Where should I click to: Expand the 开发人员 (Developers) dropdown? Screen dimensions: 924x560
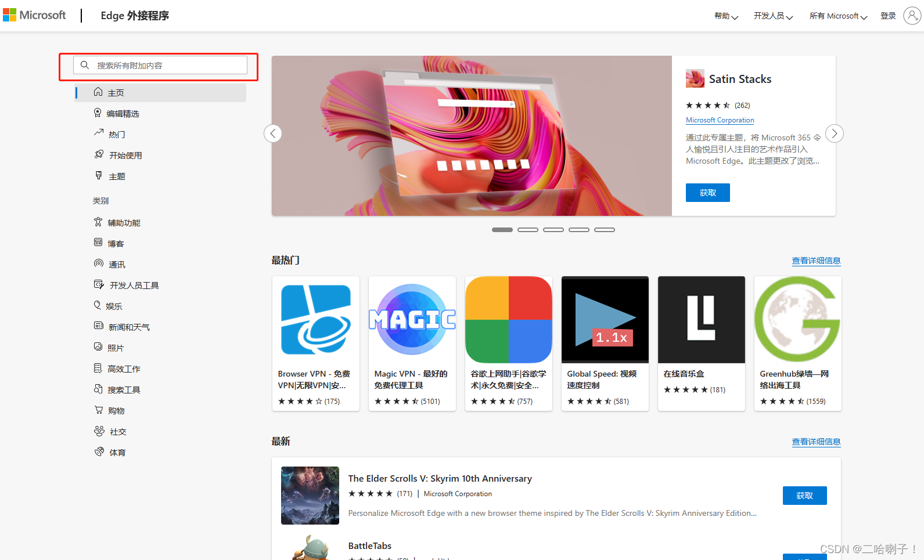(773, 16)
